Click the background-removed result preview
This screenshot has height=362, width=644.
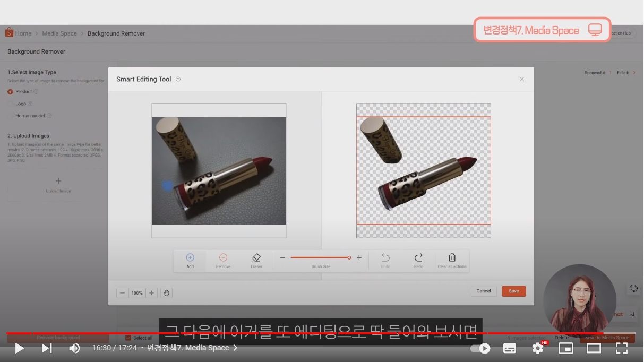(424, 170)
